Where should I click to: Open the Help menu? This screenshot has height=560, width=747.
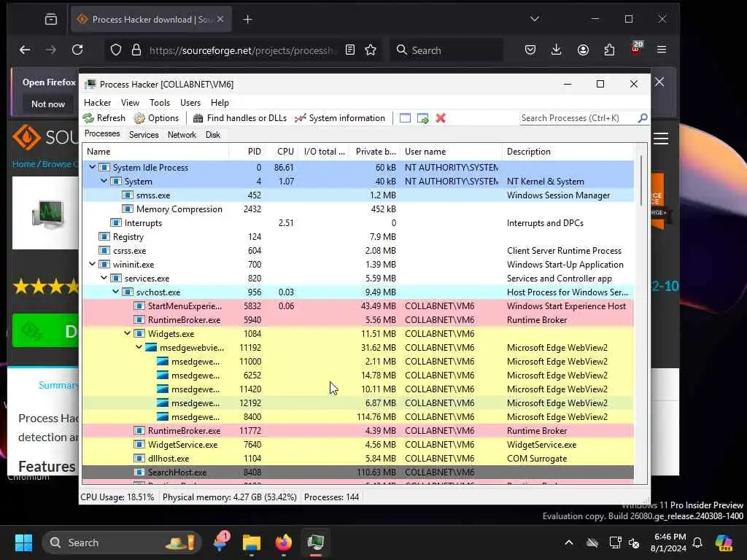(220, 103)
